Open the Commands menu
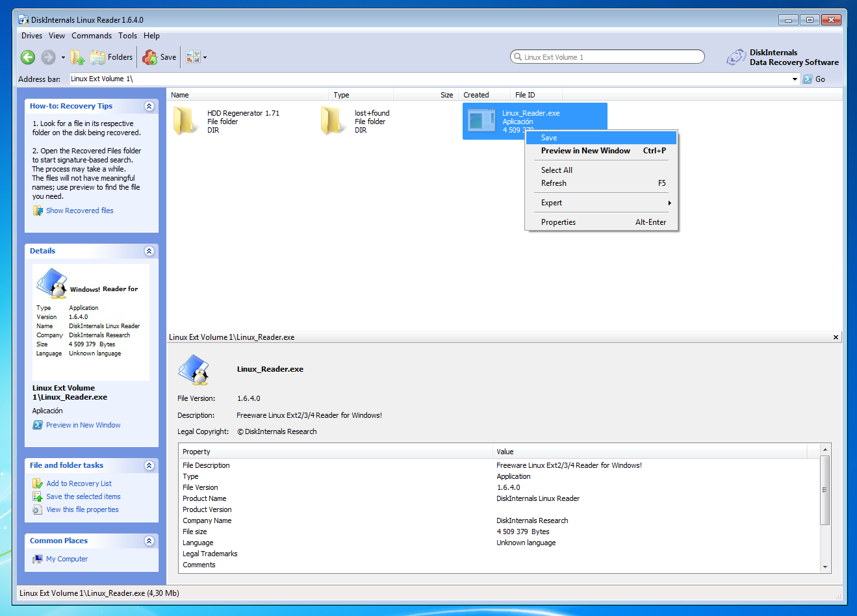This screenshot has height=616, width=857. tap(92, 36)
